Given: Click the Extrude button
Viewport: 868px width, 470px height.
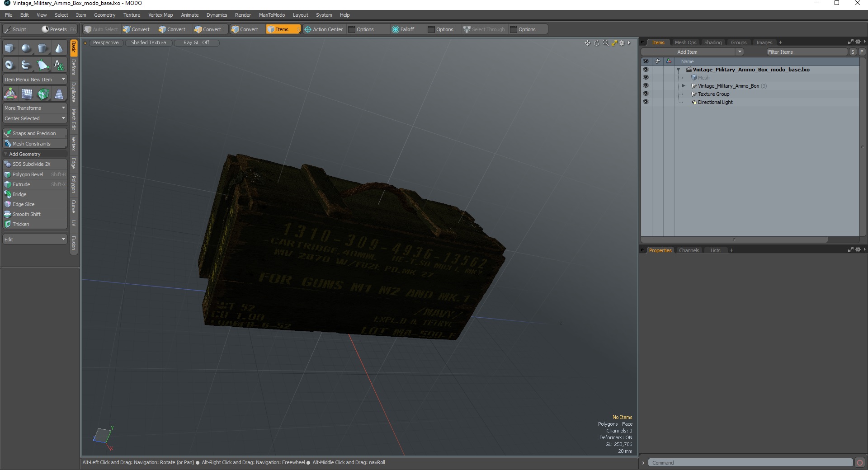Looking at the screenshot, I should [x=35, y=184].
